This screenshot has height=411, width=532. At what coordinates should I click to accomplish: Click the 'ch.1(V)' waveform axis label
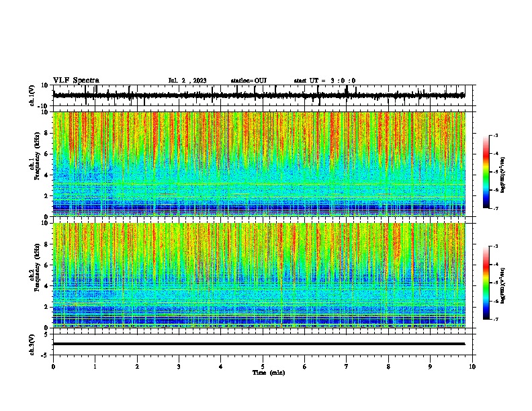[x=32, y=95]
